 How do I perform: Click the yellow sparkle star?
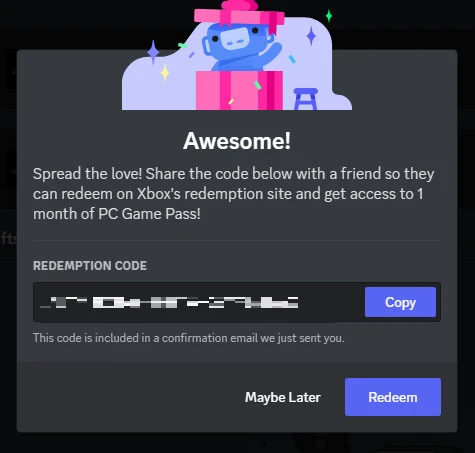click(165, 73)
